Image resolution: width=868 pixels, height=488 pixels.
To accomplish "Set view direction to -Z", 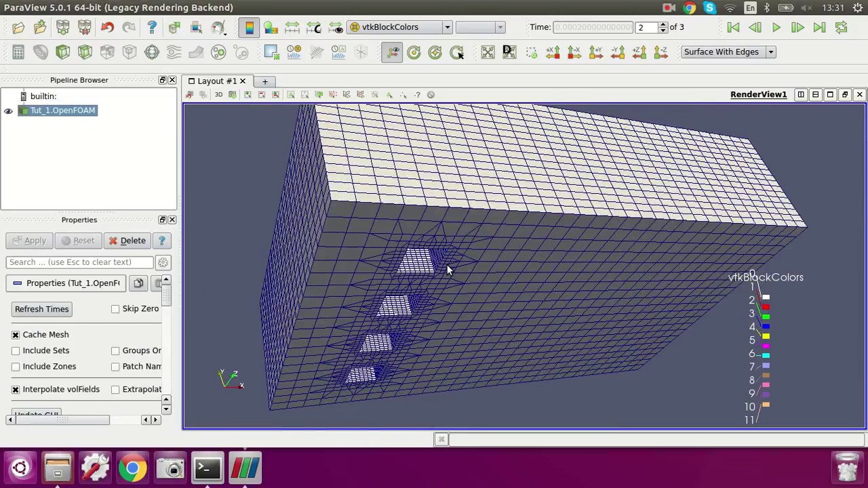I will pos(661,52).
